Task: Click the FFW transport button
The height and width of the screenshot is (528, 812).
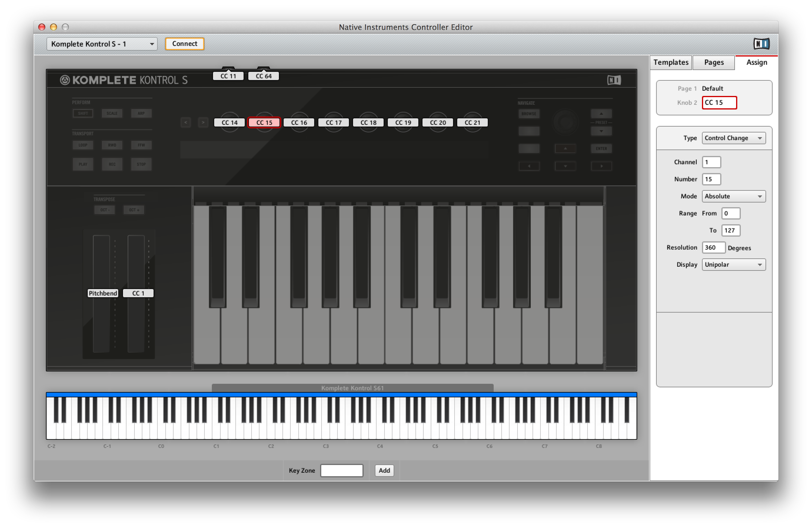Action: click(x=141, y=145)
